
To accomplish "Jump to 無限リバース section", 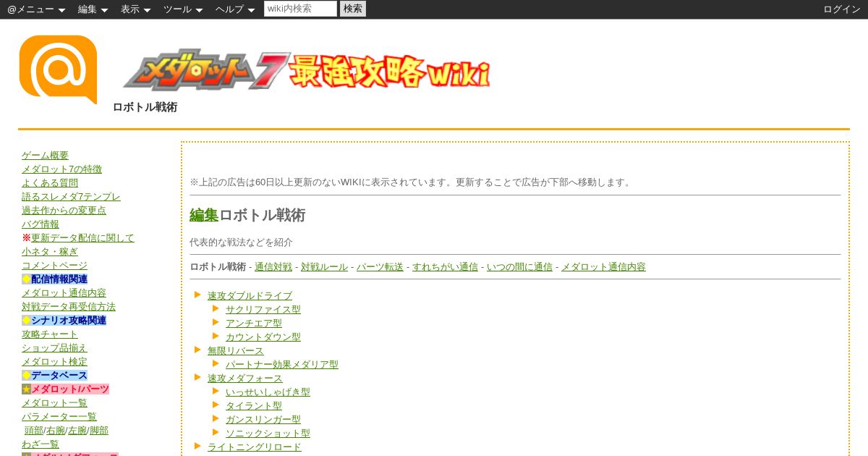I will pyautogui.click(x=236, y=351).
